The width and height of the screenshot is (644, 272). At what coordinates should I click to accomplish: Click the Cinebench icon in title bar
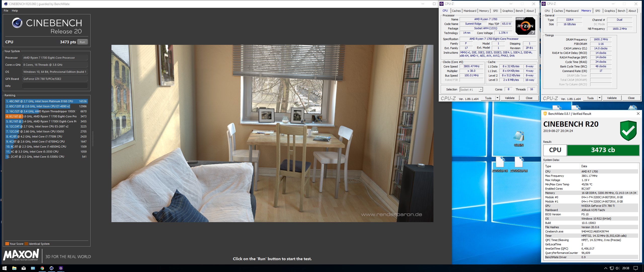click(6, 4)
